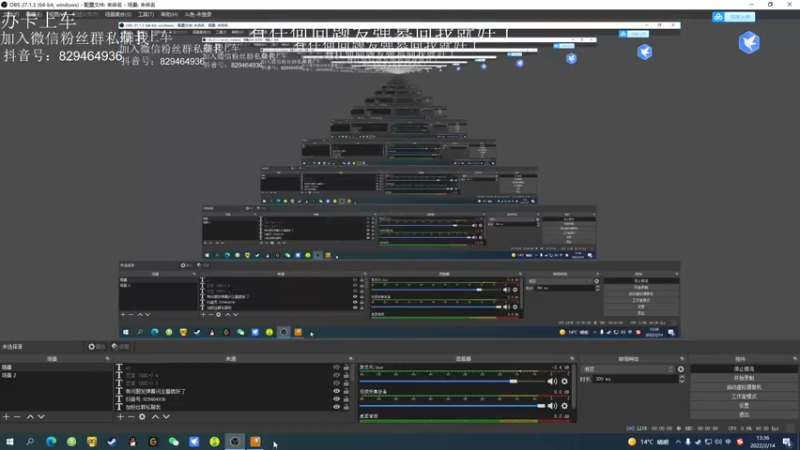Show hidden system tray icons chevron
The height and width of the screenshot is (450, 800).
pyautogui.click(x=678, y=442)
